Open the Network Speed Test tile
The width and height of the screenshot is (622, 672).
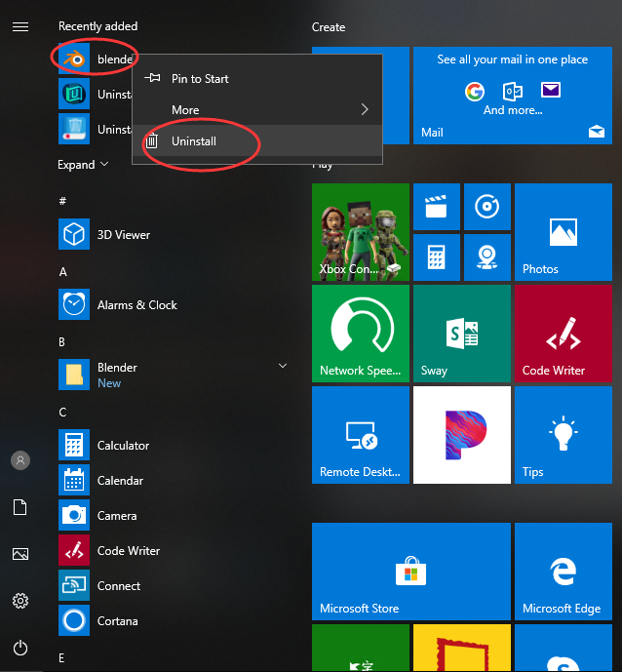(x=361, y=334)
